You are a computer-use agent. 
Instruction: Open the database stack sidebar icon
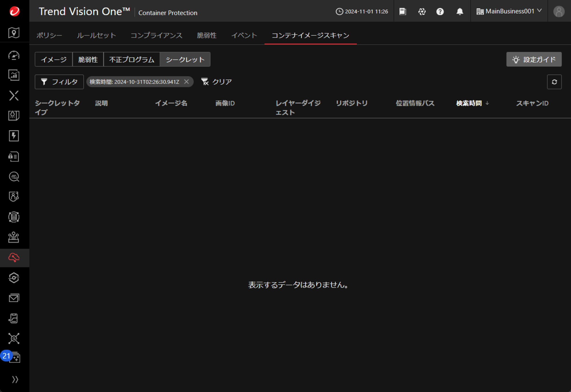click(14, 217)
